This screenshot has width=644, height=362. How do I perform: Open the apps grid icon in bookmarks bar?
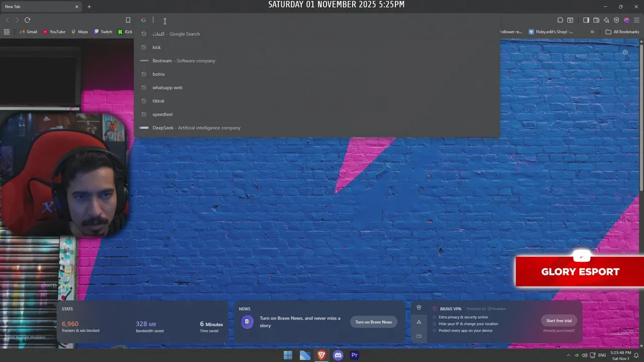point(7,32)
